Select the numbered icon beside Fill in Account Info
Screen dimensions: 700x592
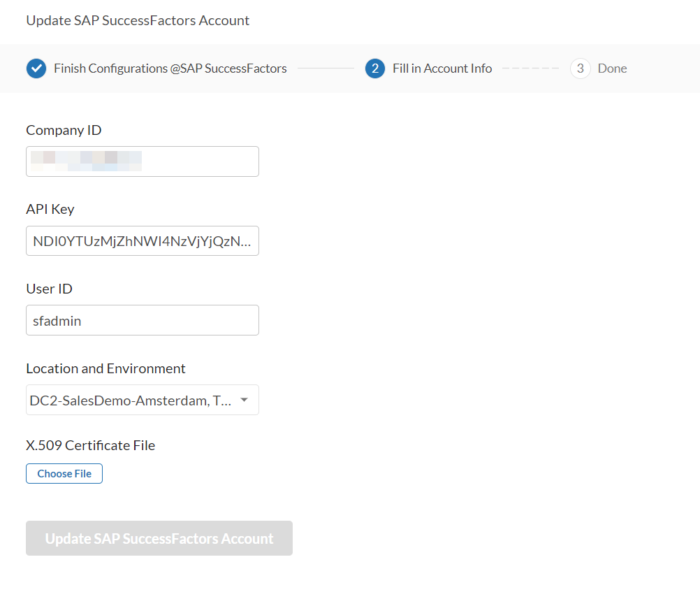pos(374,68)
